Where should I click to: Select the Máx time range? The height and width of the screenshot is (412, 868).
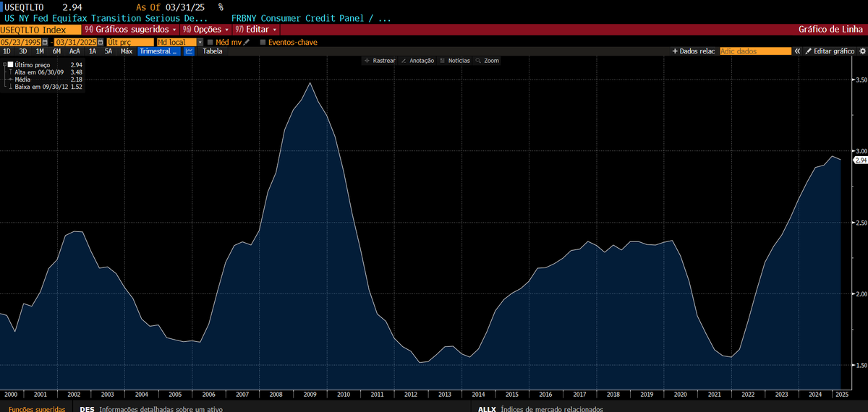pos(127,51)
